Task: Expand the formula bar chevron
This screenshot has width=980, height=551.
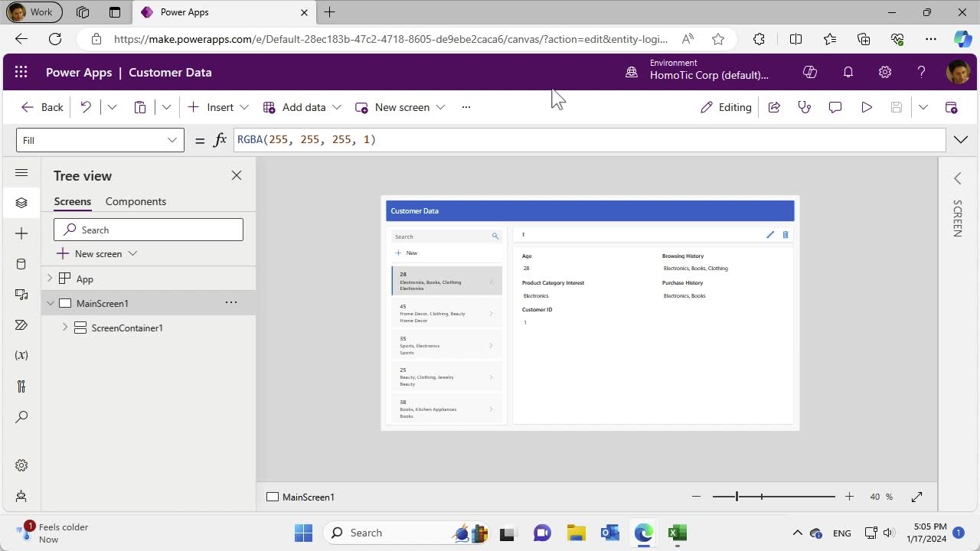Action: [x=960, y=140]
